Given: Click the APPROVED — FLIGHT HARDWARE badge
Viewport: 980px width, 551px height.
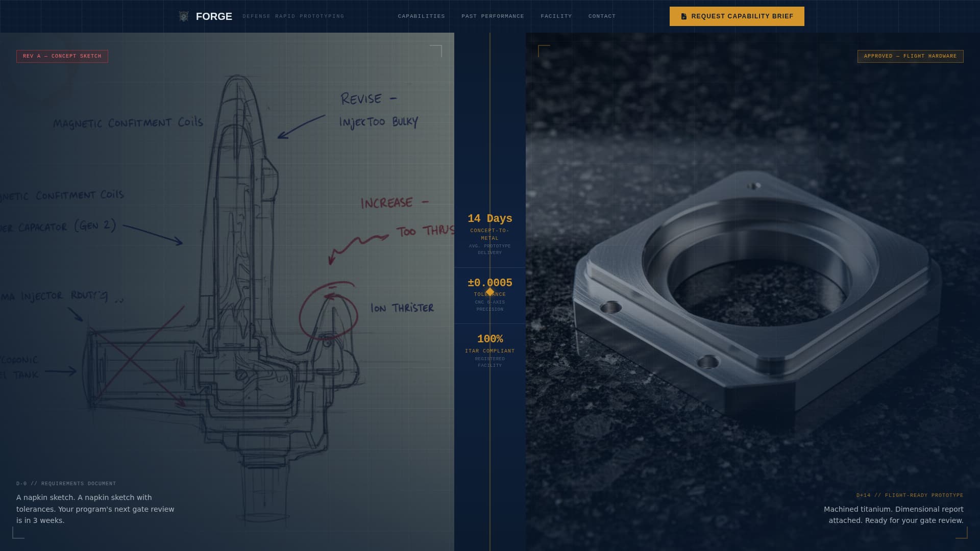Looking at the screenshot, I should click(x=910, y=56).
